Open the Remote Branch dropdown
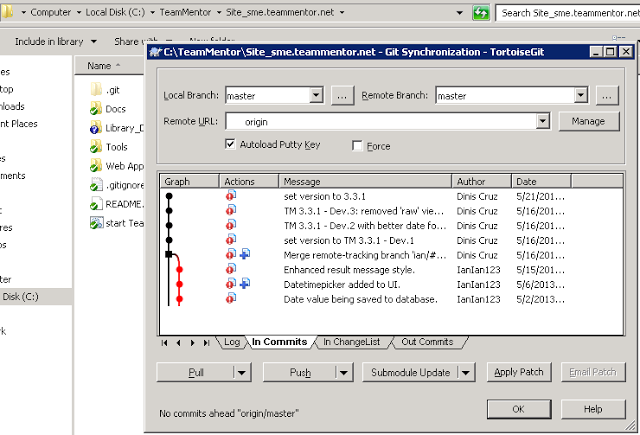Viewport: 640px width, 435px height. (x=579, y=96)
